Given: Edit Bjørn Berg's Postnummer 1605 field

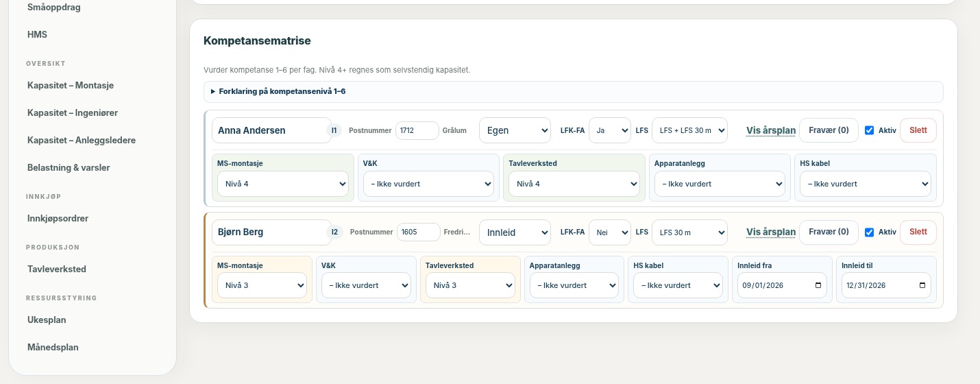Looking at the screenshot, I should pyautogui.click(x=419, y=232).
